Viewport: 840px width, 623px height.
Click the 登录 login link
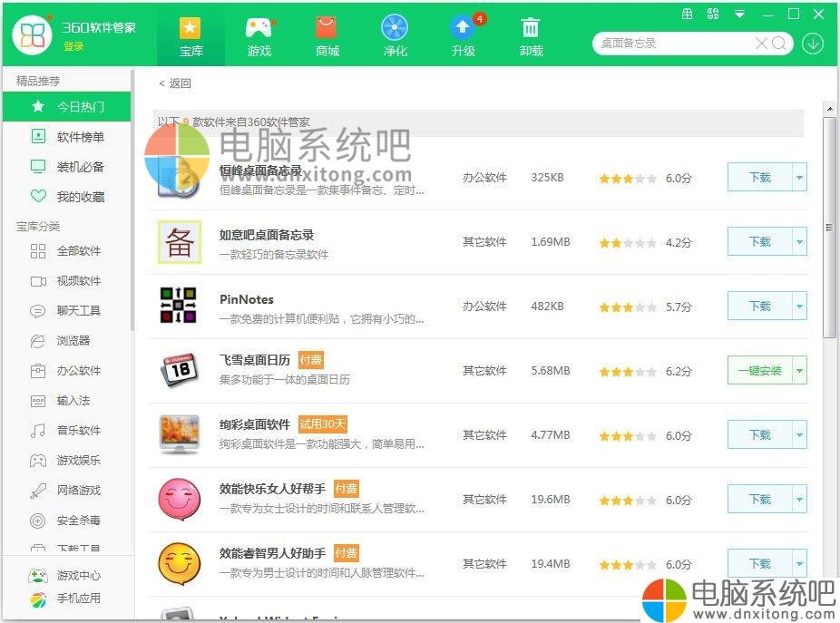click(73, 46)
